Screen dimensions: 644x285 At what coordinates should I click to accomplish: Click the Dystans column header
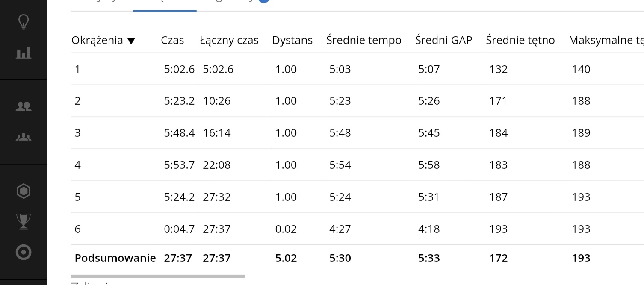[x=292, y=40]
